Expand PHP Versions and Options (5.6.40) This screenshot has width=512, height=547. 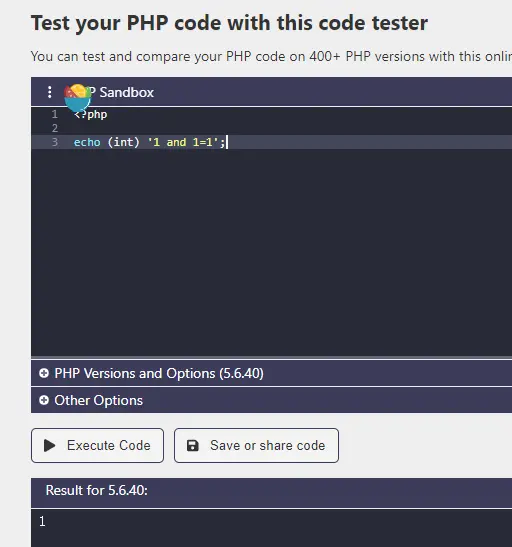click(x=271, y=373)
